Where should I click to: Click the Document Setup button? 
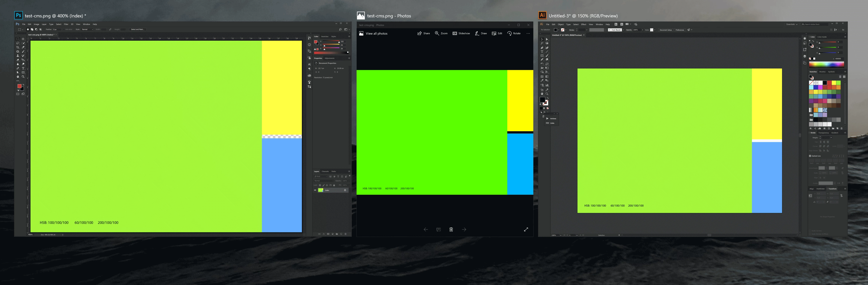pyautogui.click(x=665, y=30)
